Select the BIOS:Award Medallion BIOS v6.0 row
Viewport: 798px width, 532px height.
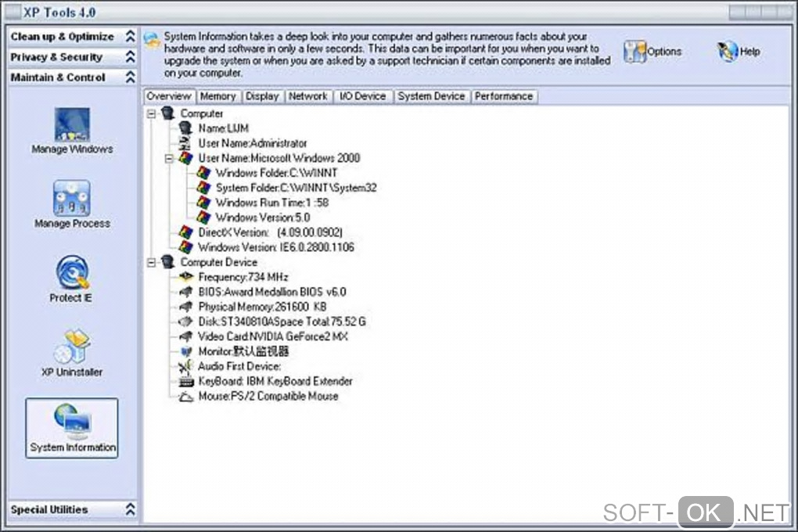pos(272,292)
